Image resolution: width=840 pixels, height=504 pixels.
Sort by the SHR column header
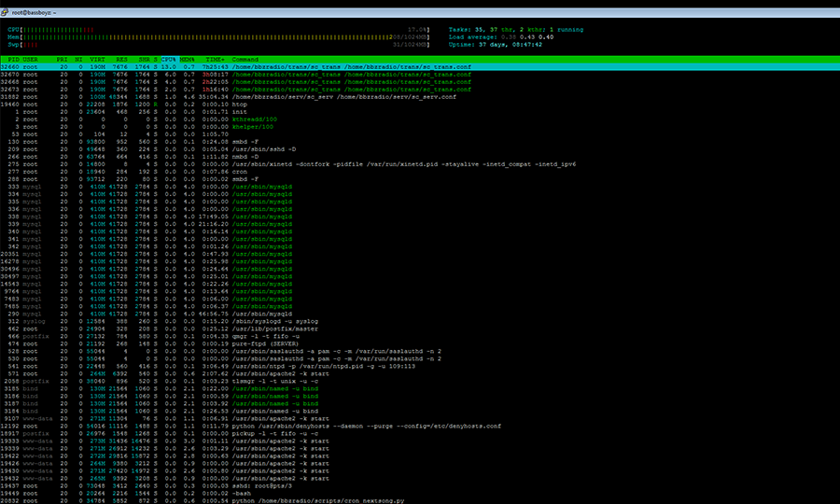point(144,60)
